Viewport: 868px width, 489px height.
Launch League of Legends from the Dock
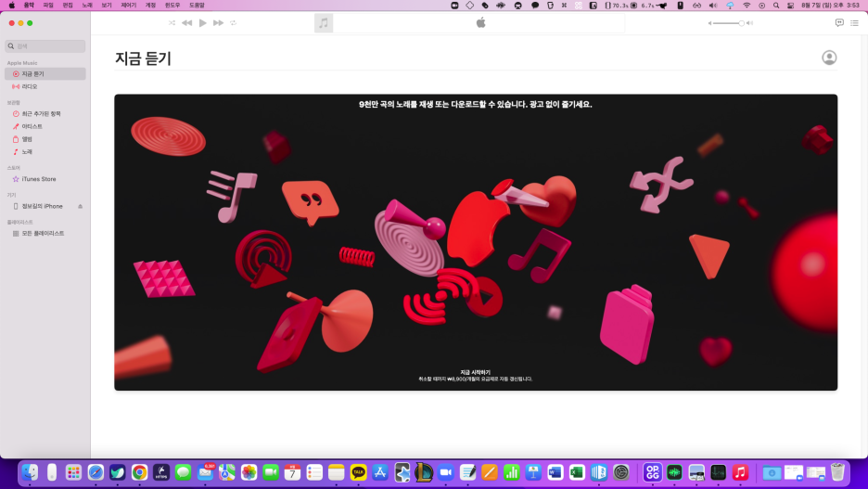click(424, 472)
